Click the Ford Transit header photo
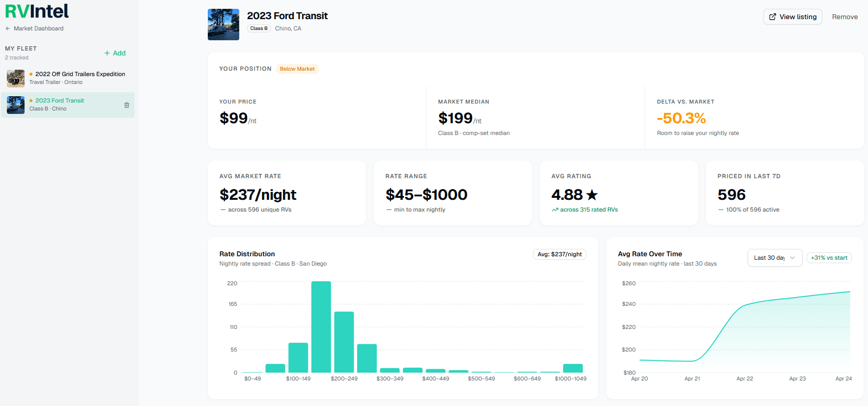Screen dimensions: 868x406 [x=224, y=25]
